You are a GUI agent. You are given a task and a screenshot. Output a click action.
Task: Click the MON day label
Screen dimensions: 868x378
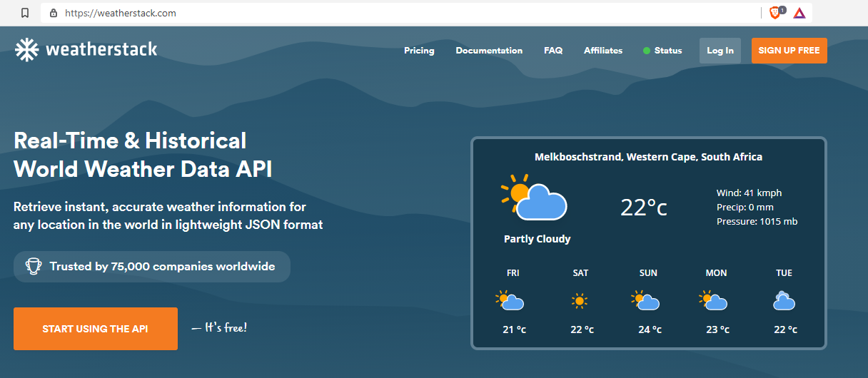coord(716,273)
